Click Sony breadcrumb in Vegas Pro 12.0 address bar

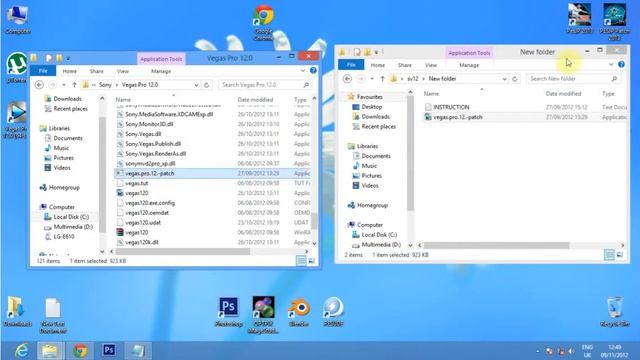pos(105,85)
